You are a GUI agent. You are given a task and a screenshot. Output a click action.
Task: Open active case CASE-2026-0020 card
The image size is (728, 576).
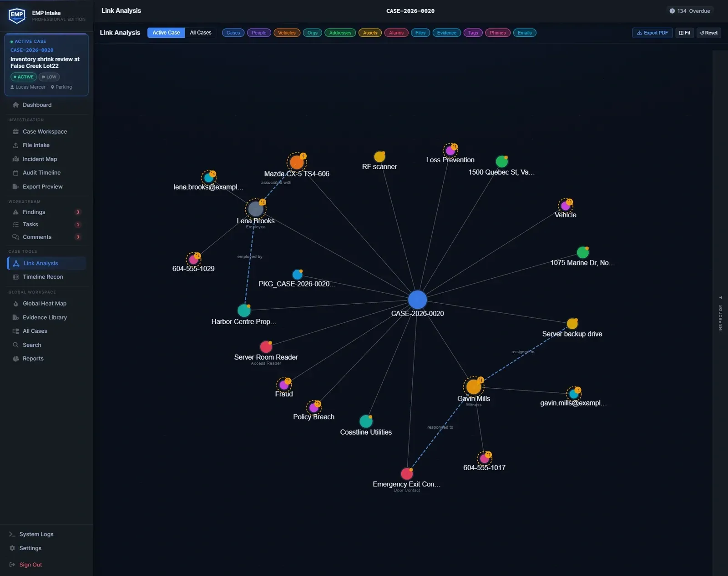(46, 65)
